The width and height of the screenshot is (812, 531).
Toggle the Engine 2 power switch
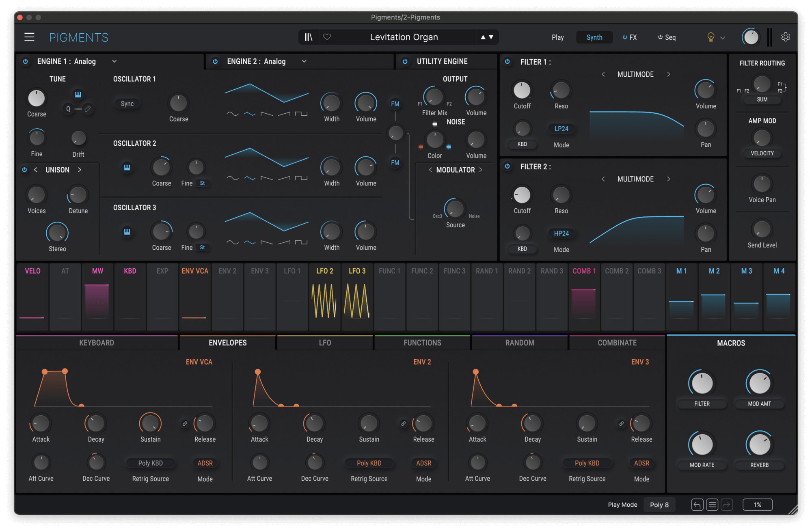(215, 61)
